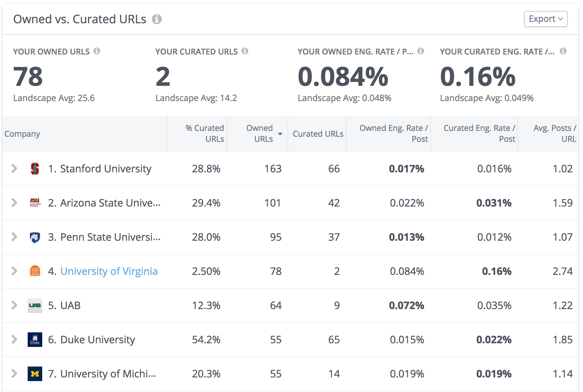Click 'Landscape Avg: 14.2' text

[x=196, y=98]
